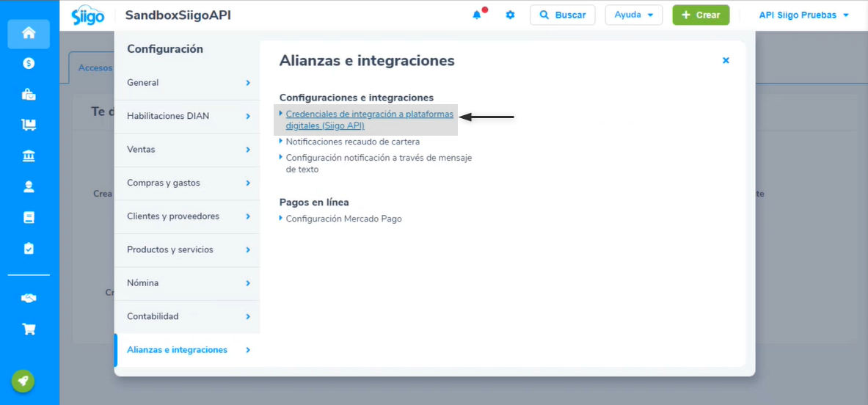The width and height of the screenshot is (868, 405).
Task: Open the dollar coin sidebar icon
Action: 29,64
